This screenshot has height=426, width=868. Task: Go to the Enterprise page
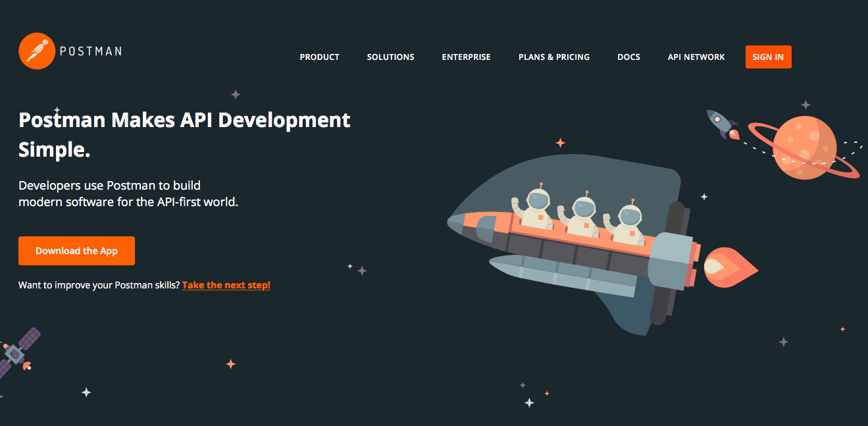click(466, 57)
